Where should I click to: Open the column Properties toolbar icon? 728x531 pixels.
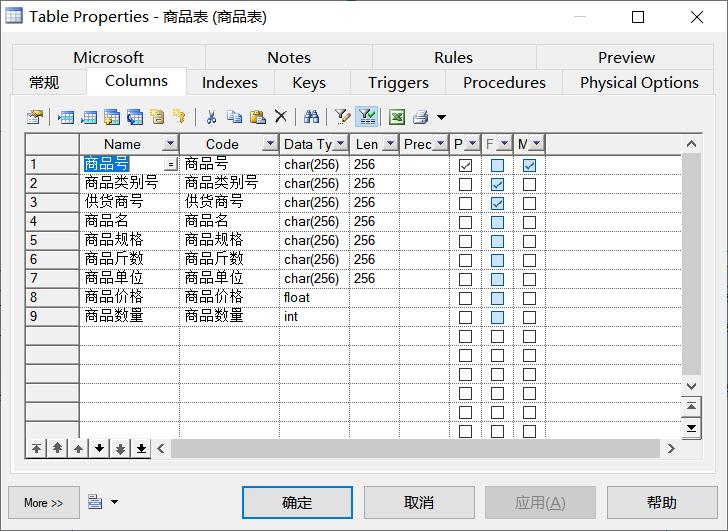pos(35,117)
